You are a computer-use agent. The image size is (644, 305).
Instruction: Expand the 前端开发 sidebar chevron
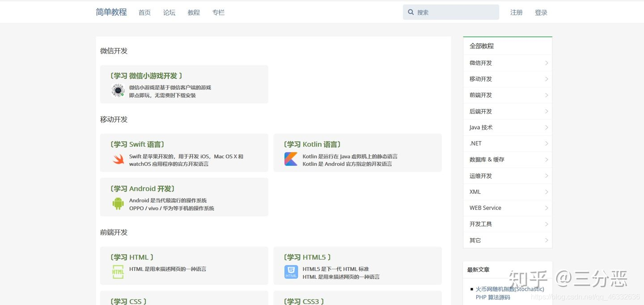coord(547,95)
